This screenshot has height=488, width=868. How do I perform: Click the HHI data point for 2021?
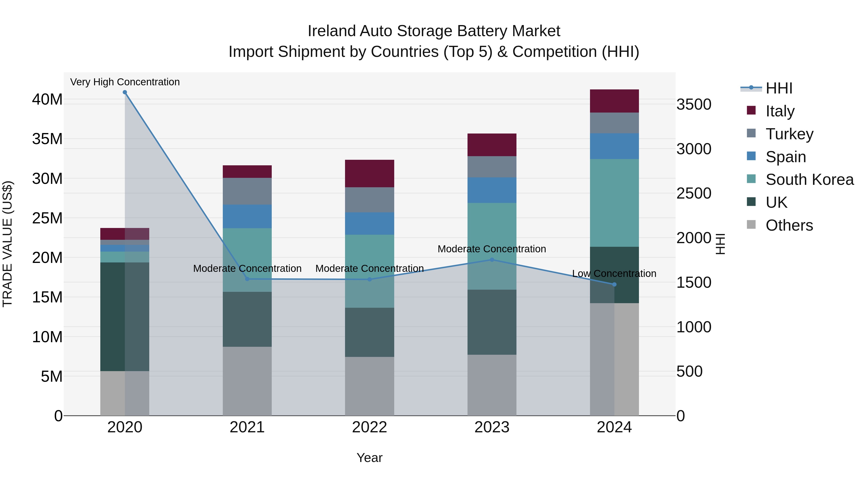point(247,279)
